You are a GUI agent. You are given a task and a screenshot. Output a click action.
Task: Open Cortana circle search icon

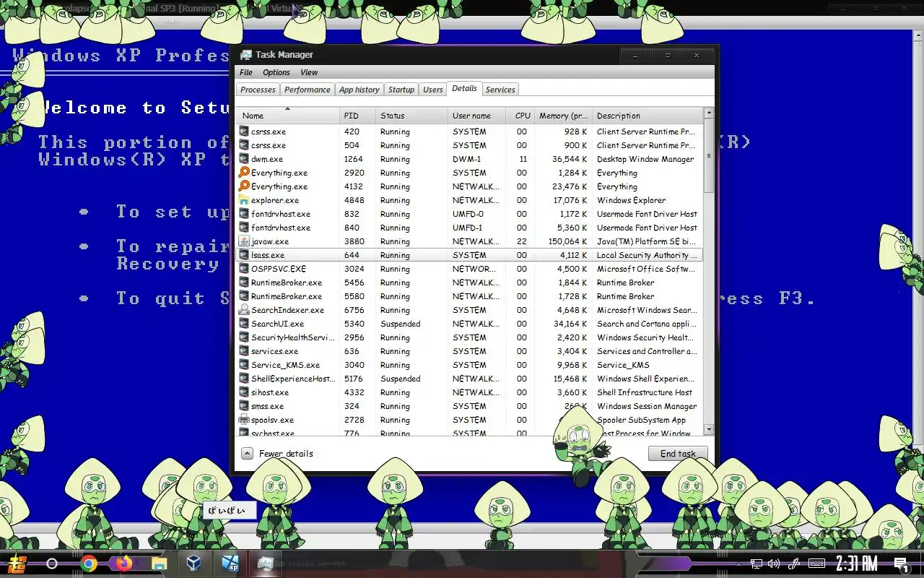pos(52,564)
